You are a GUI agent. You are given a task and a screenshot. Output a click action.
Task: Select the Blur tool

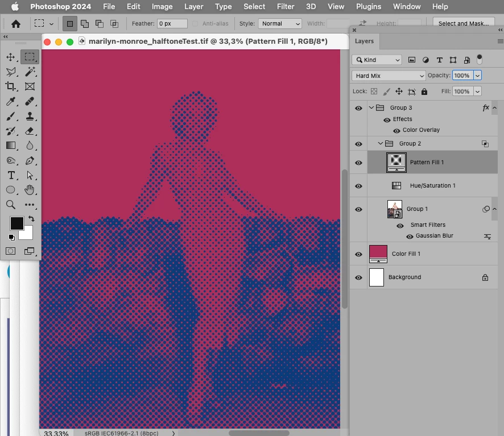[x=30, y=146]
